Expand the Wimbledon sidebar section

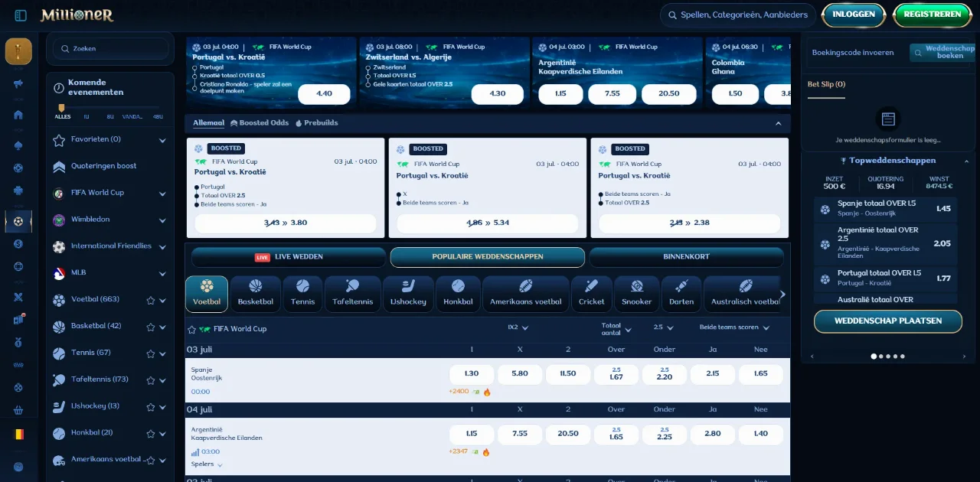(x=162, y=220)
